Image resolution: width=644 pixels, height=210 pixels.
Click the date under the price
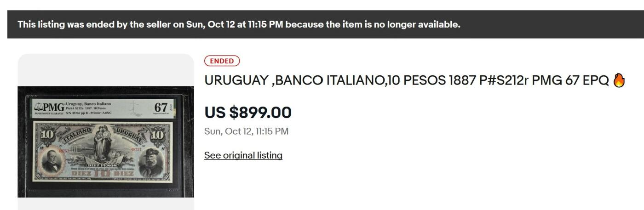point(246,131)
